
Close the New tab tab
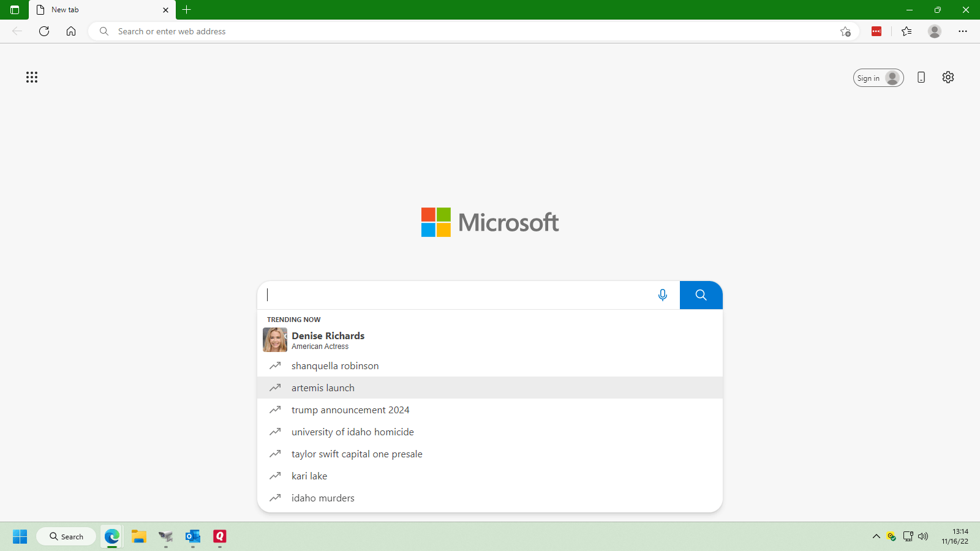pyautogui.click(x=165, y=10)
